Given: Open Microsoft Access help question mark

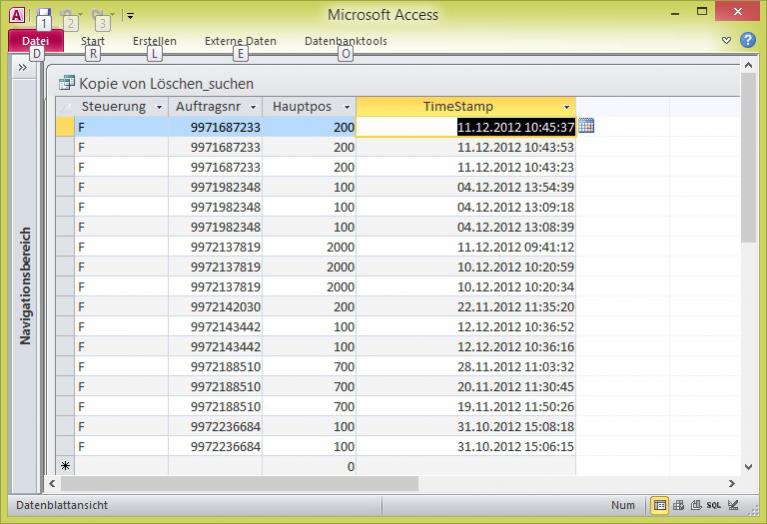Looking at the screenshot, I should tap(747, 40).
